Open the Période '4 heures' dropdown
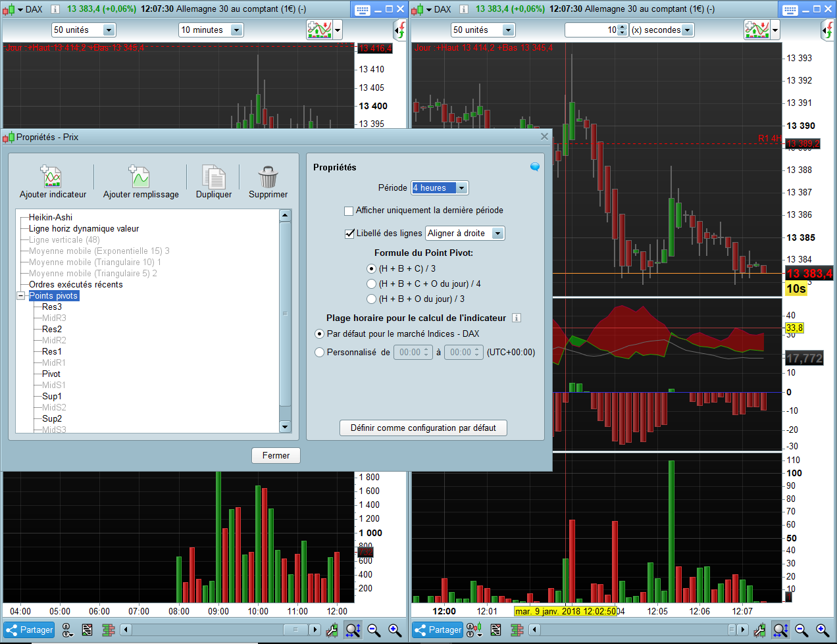837x644 pixels. (x=440, y=187)
